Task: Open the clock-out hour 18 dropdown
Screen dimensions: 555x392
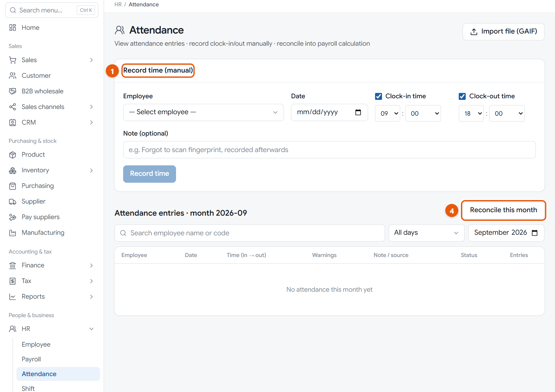Action: click(x=471, y=113)
